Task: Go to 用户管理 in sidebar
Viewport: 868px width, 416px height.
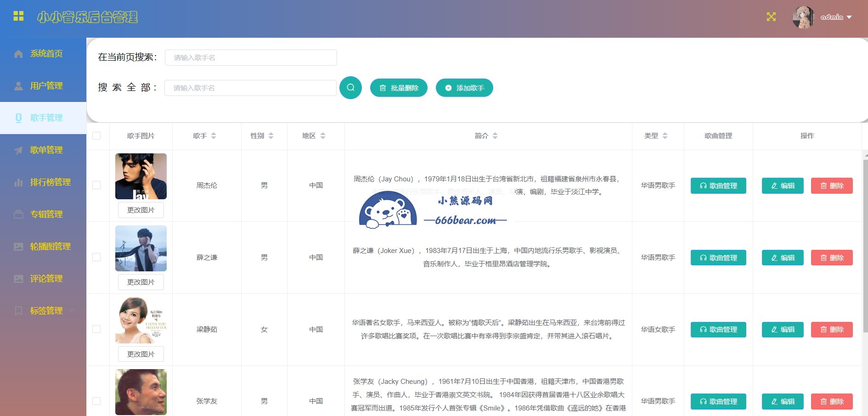Action: click(46, 86)
